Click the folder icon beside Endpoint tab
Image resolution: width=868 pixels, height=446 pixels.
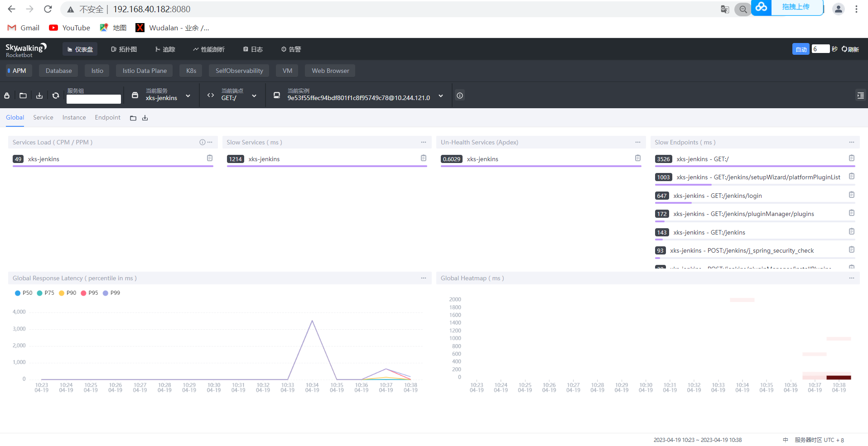(133, 118)
